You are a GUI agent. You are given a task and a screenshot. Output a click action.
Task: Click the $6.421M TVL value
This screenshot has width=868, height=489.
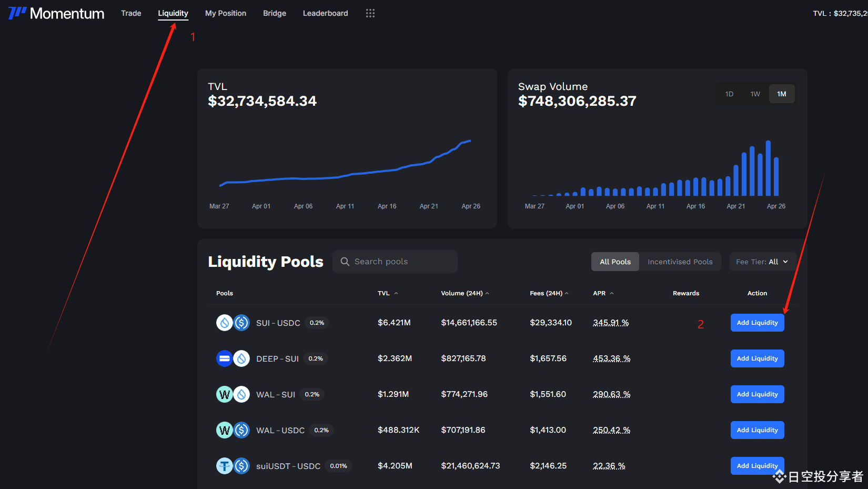point(394,323)
